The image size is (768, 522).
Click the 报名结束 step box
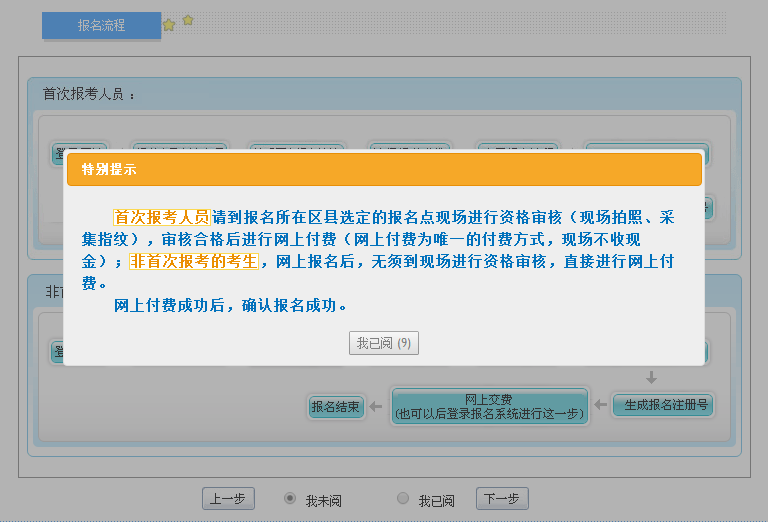coord(335,407)
